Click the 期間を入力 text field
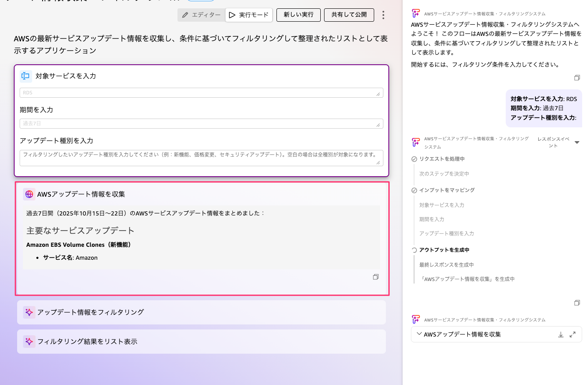Image resolution: width=588 pixels, height=385 pixels. click(x=201, y=124)
